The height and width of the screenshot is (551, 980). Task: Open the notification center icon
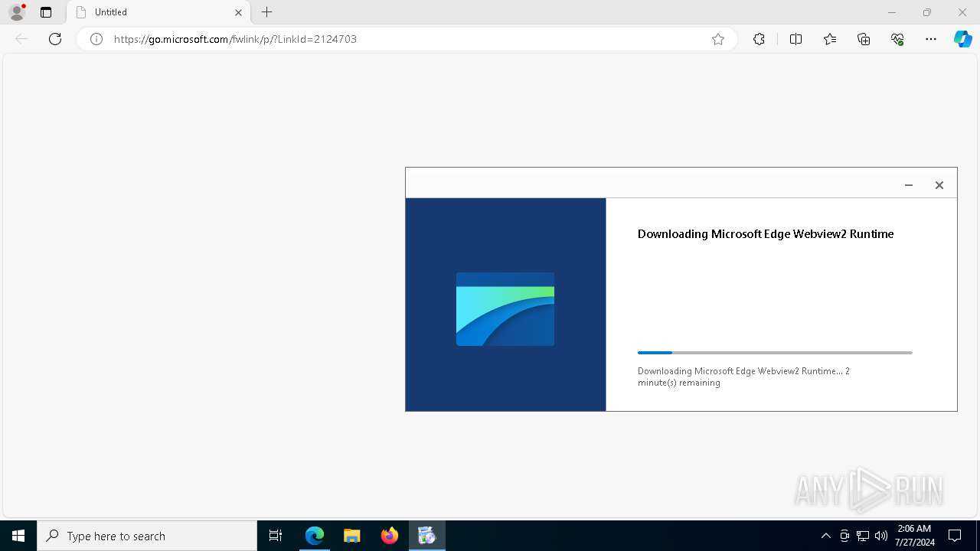tap(955, 536)
